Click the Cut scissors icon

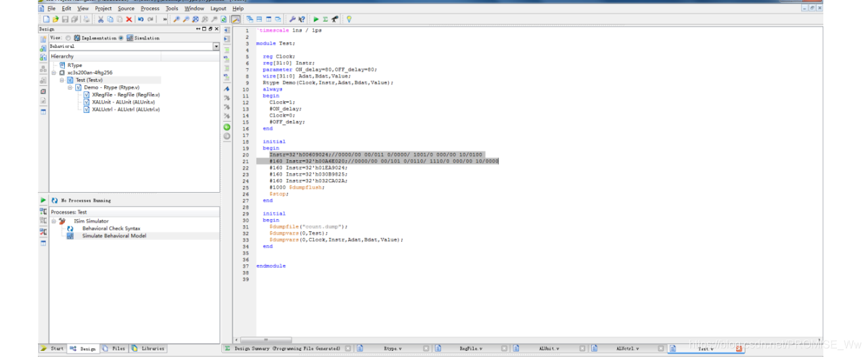point(101,19)
